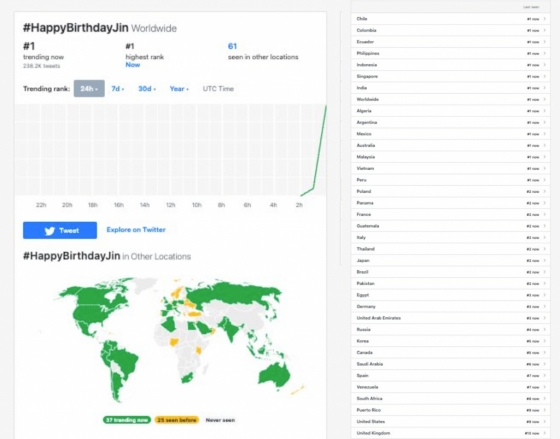Screen dimensions: 560x439
Task: Open United Arab Emirates row arrow
Action: click(x=545, y=318)
